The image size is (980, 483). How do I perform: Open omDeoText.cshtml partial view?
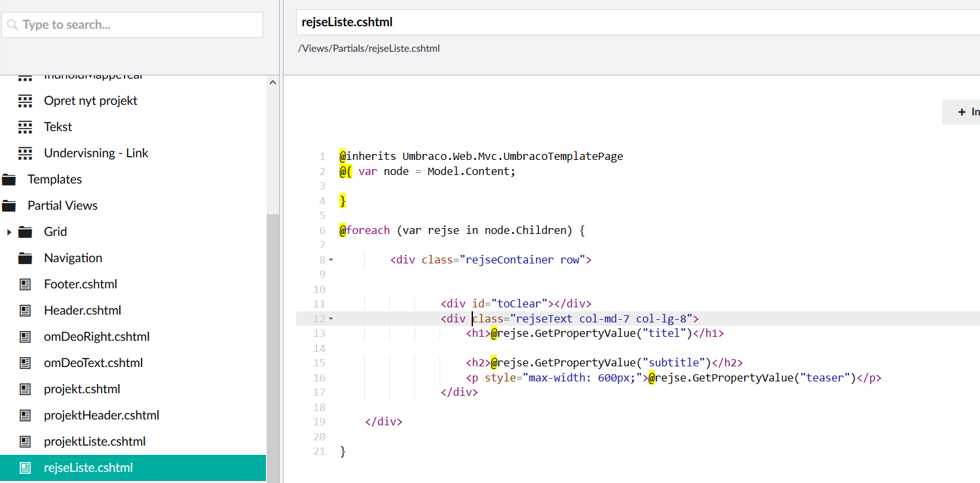[x=93, y=363]
